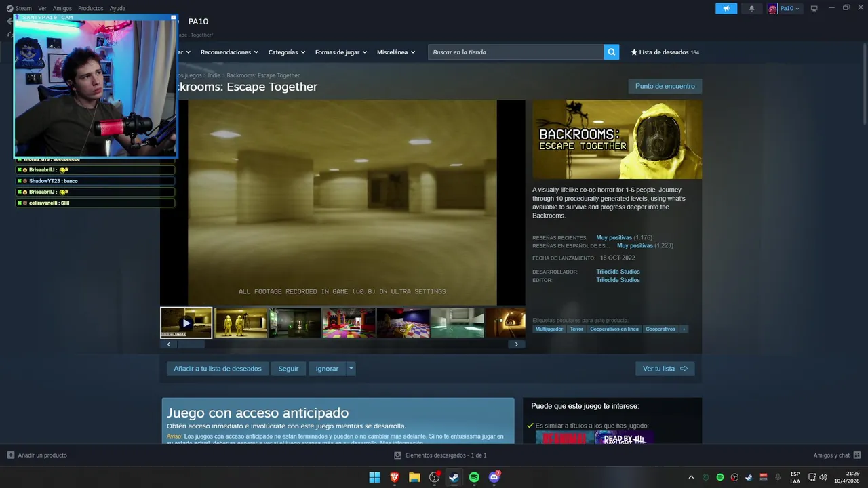This screenshot has height=488, width=868.
Task: Open Amigos y chat panel
Action: click(x=837, y=455)
